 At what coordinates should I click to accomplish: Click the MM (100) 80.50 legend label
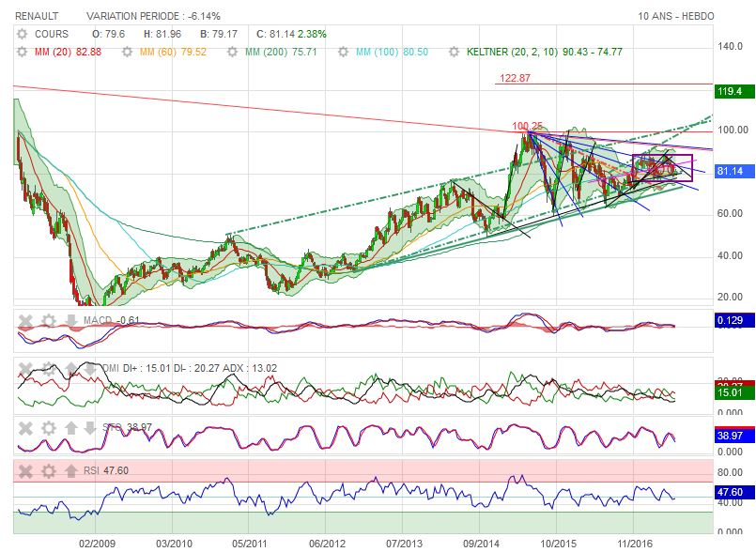(392, 52)
